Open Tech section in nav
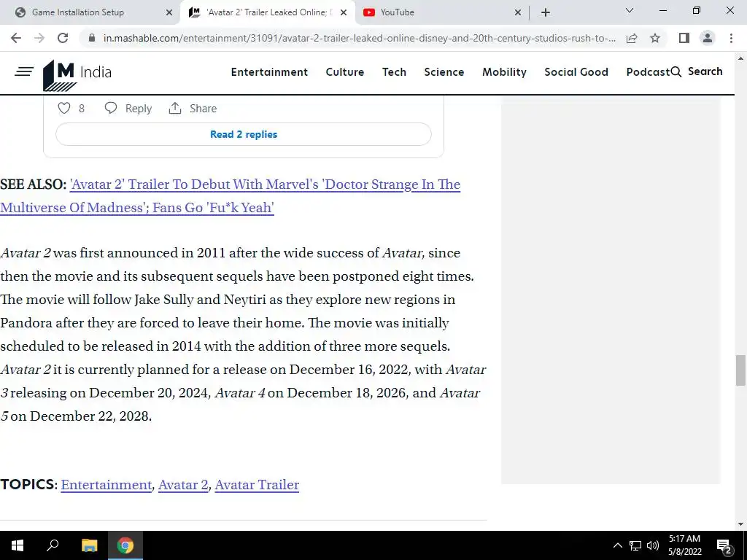Image resolution: width=747 pixels, height=560 pixels. 394,72
